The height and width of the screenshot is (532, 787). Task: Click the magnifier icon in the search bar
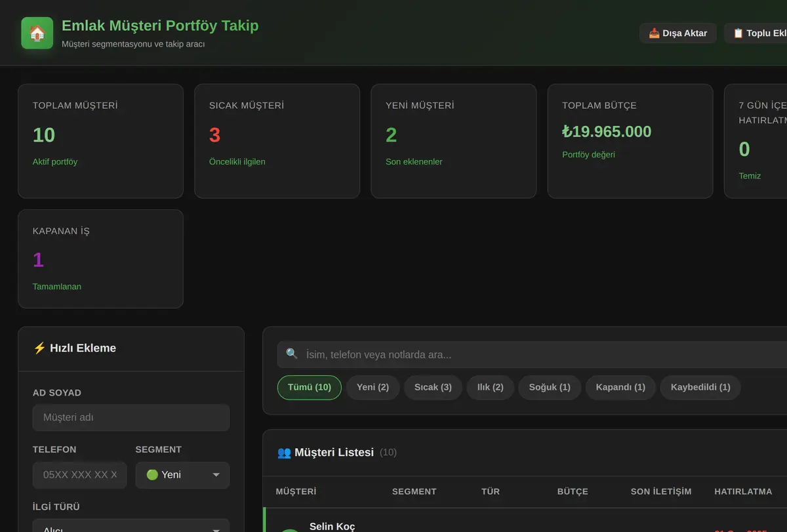pyautogui.click(x=292, y=354)
